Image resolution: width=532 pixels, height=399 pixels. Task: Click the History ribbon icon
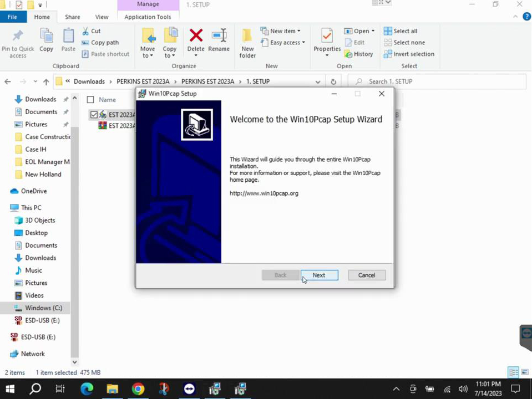[348, 54]
